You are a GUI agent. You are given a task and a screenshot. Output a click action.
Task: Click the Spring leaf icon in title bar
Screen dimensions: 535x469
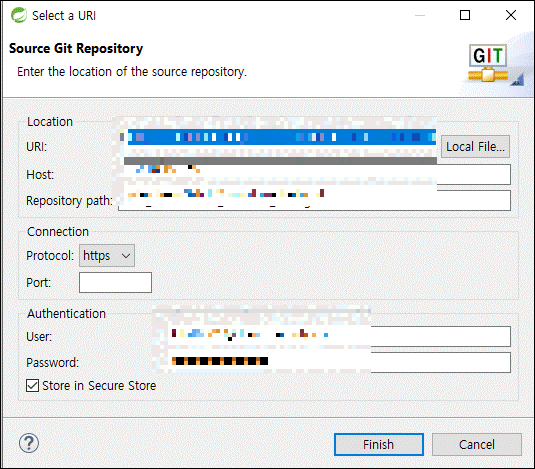[x=18, y=15]
